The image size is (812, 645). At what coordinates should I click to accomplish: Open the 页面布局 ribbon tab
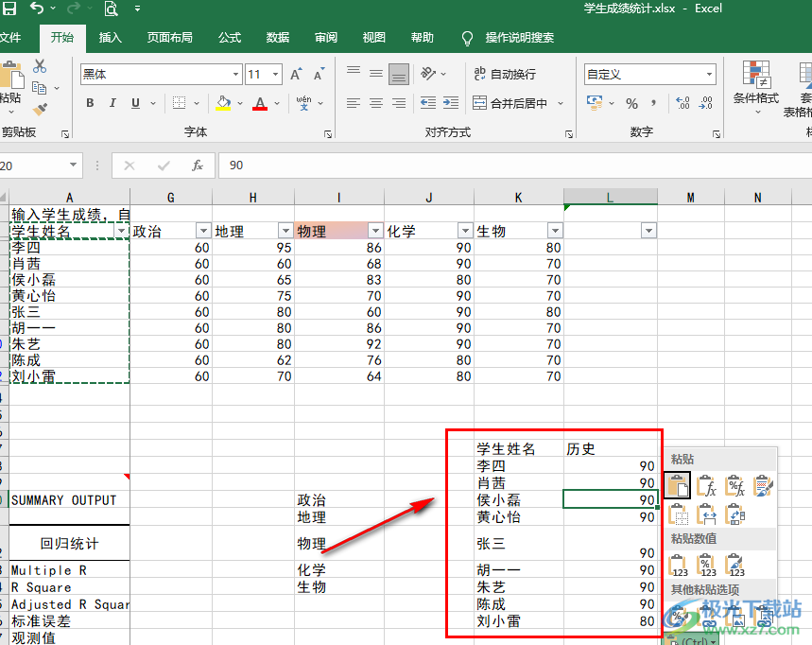170,37
